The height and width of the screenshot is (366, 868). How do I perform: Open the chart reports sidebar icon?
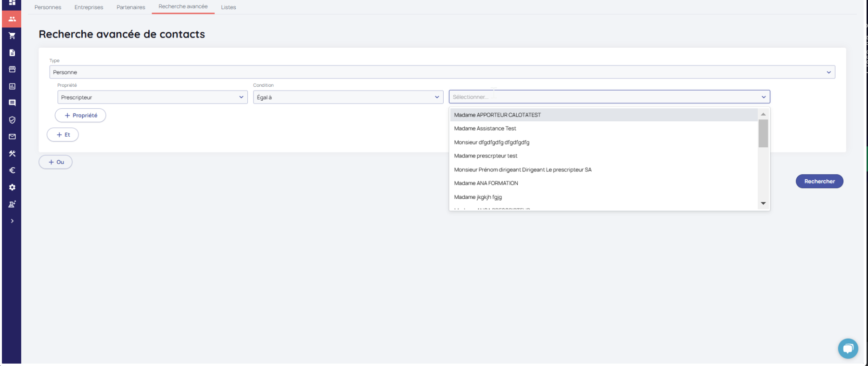click(12, 86)
